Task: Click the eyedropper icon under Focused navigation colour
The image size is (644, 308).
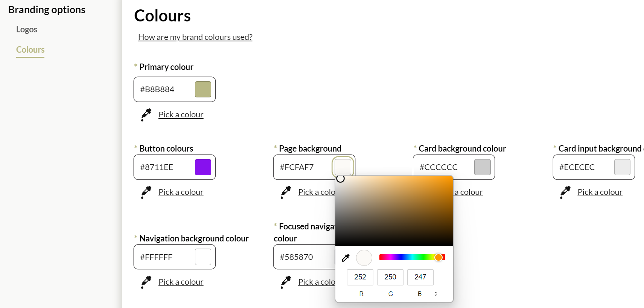Action: tap(286, 282)
